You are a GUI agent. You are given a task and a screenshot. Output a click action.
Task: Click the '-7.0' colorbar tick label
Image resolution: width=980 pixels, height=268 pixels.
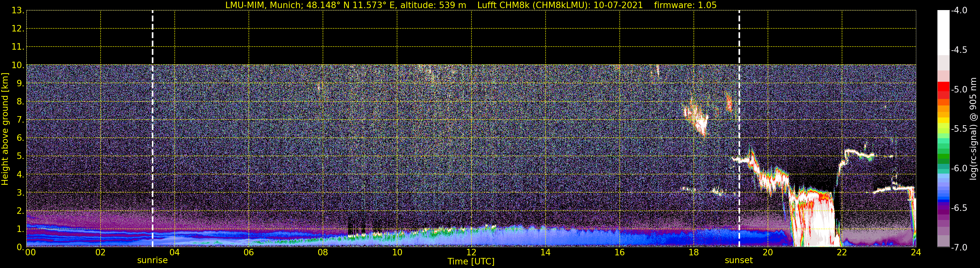[x=959, y=248]
